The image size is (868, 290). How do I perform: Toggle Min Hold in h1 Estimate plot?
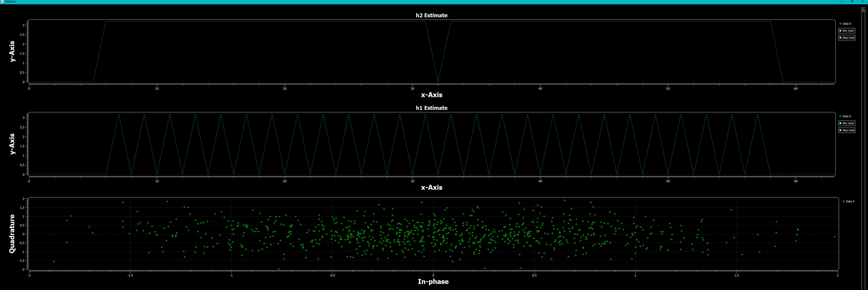pyautogui.click(x=847, y=123)
